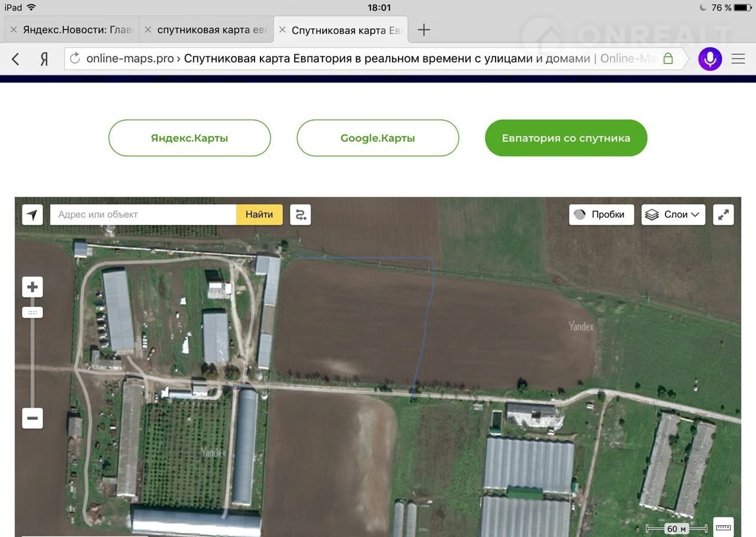Open the browser hamburger menu
The width and height of the screenshot is (756, 537).
tap(738, 59)
